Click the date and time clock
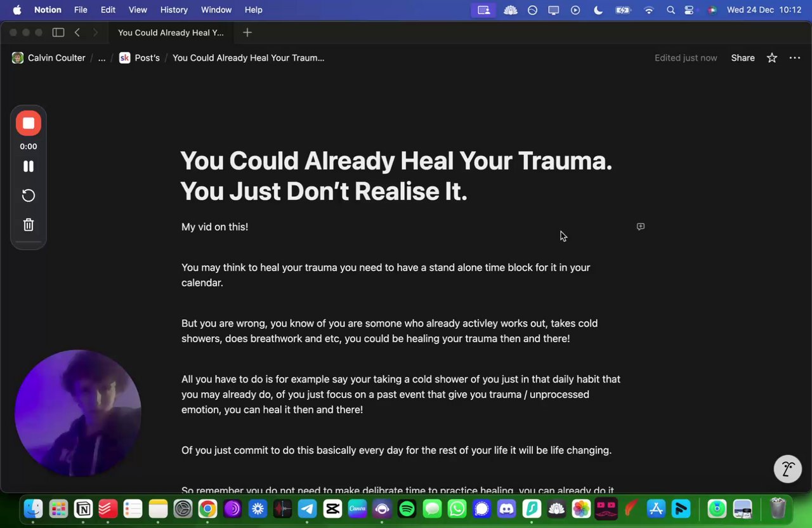This screenshot has width=812, height=528. coord(764,10)
